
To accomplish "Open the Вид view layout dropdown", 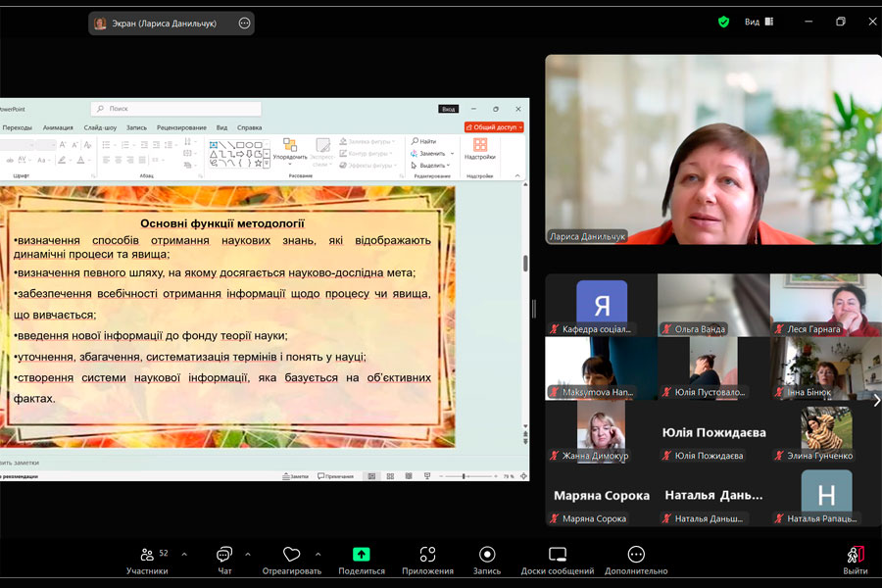I will click(759, 22).
